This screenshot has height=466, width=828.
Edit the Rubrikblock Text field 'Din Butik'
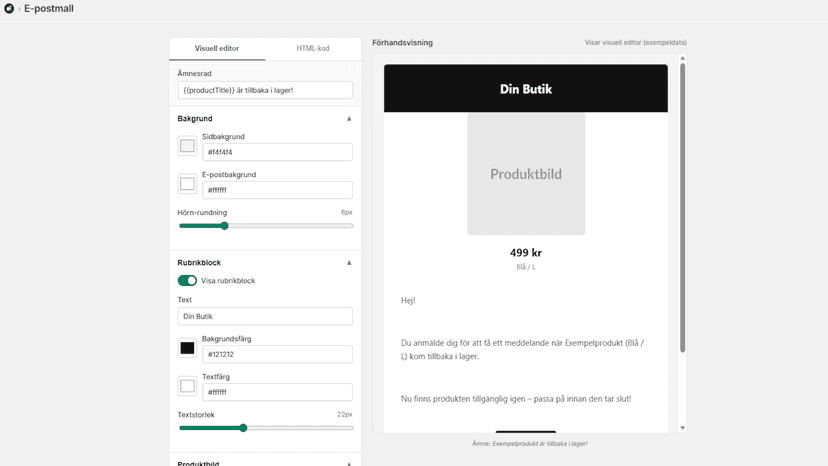click(x=265, y=316)
